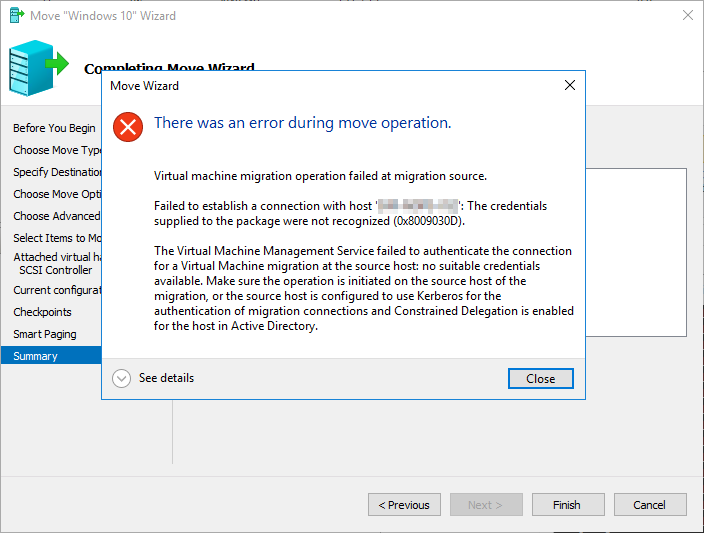
Task: Select the highlighted Summary step
Action: click(51, 356)
